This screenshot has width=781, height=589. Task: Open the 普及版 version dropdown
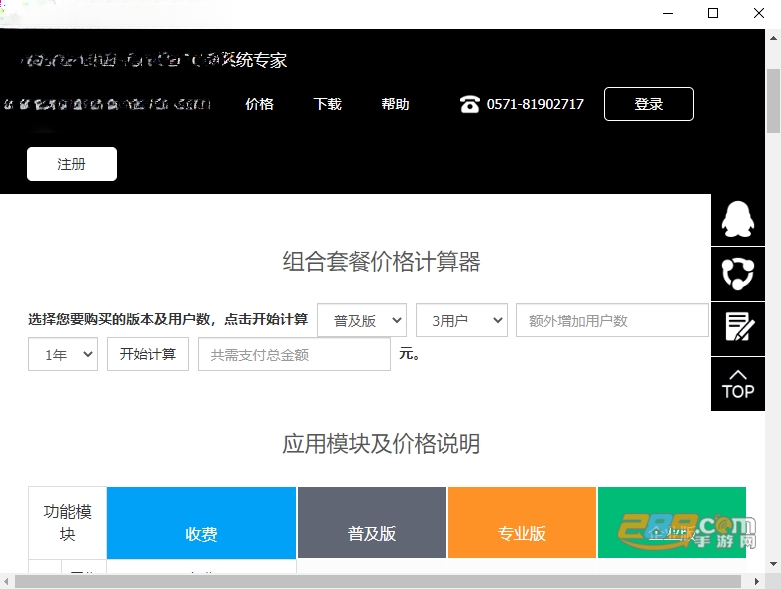tap(362, 320)
